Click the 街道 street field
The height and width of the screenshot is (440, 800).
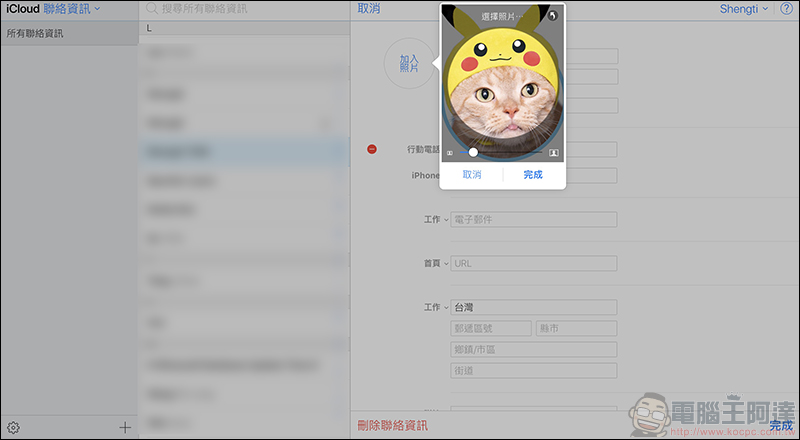pyautogui.click(x=534, y=371)
